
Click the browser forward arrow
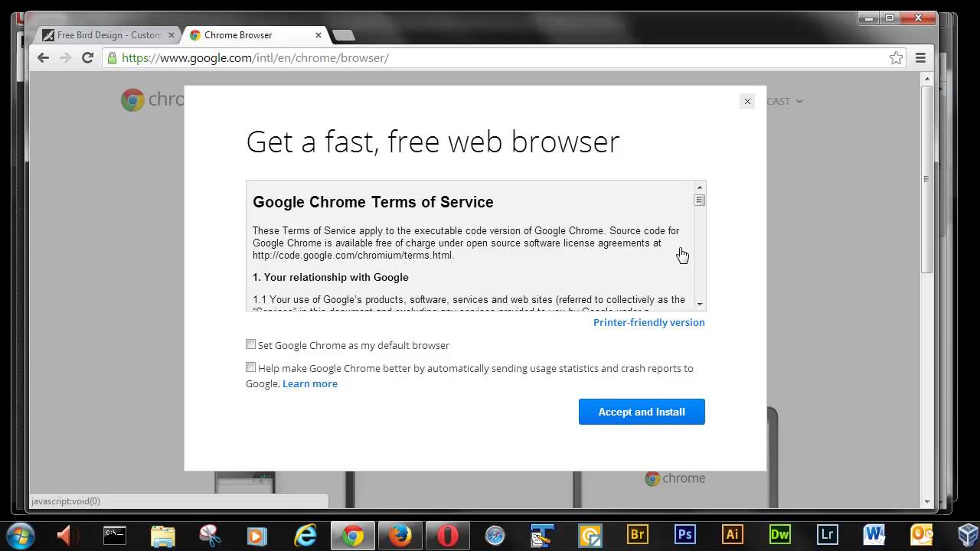coord(65,57)
